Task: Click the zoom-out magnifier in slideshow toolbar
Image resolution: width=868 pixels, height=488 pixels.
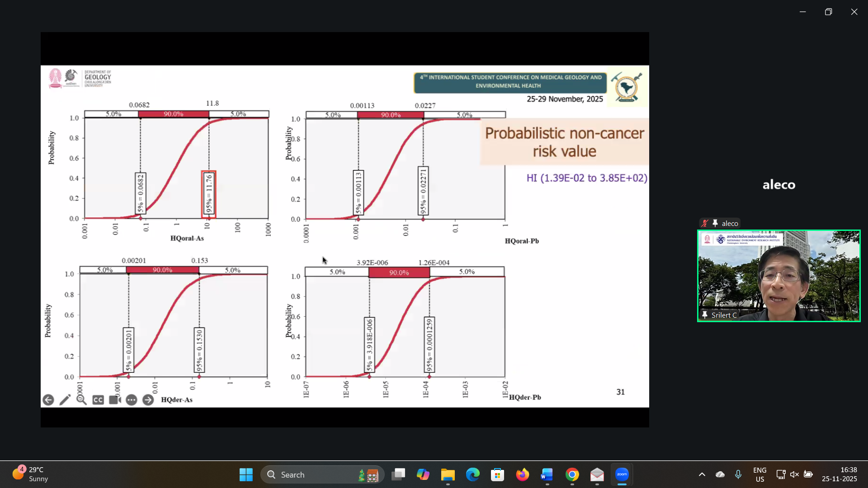Action: point(81,400)
